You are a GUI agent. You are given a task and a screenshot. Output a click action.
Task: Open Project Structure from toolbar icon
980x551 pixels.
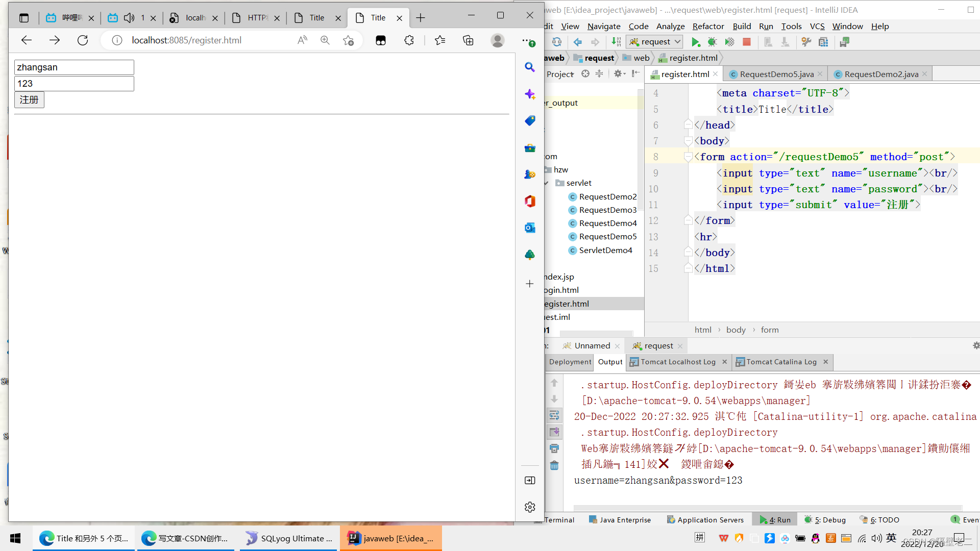823,42
